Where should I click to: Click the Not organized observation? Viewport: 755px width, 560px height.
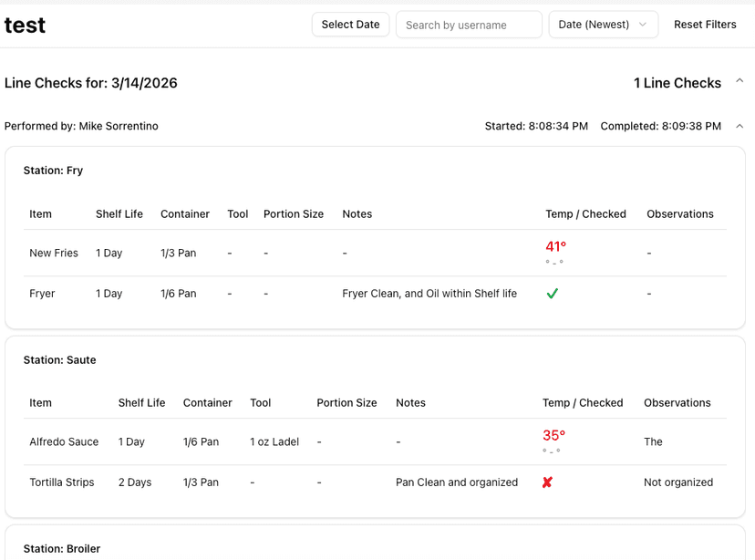point(677,482)
